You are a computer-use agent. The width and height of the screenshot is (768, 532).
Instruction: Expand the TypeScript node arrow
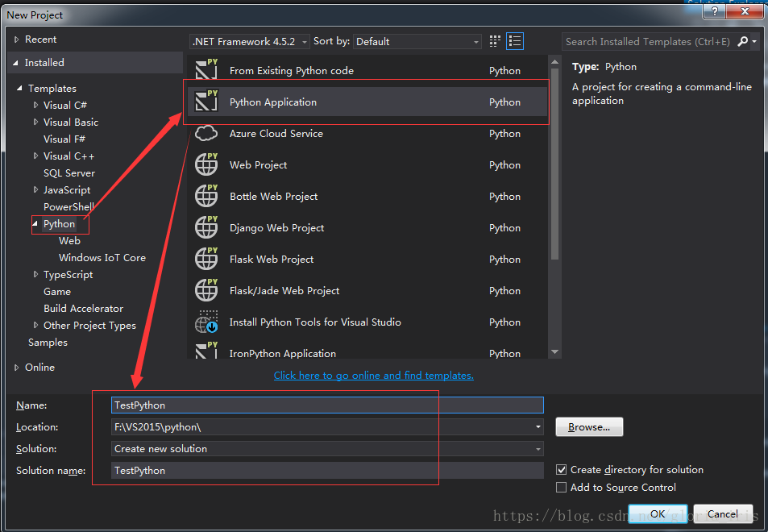pos(35,274)
